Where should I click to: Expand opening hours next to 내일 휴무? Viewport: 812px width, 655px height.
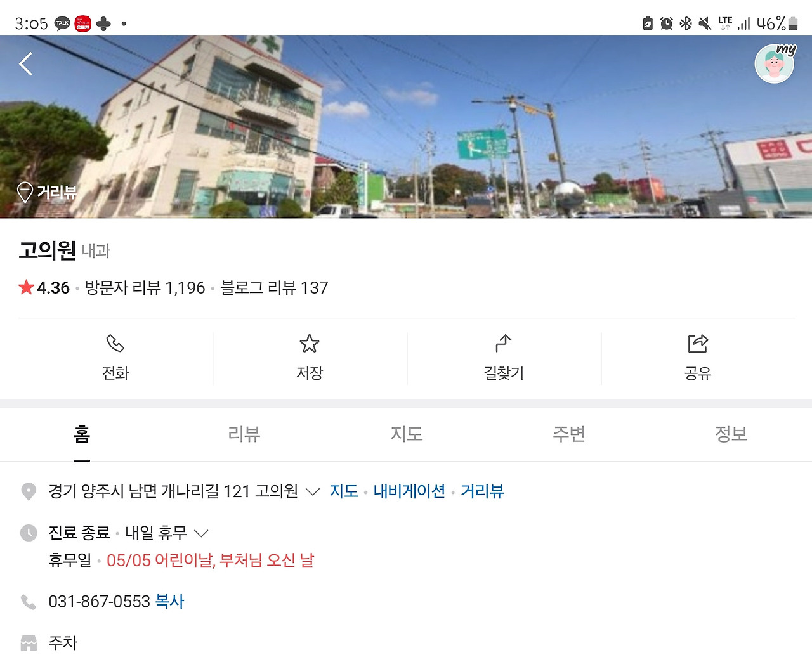tap(201, 533)
